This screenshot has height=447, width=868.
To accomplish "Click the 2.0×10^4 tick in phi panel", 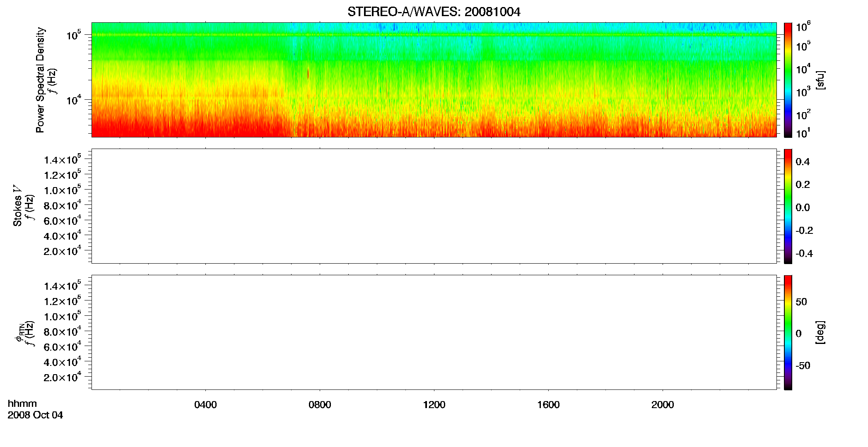I will click(63, 377).
